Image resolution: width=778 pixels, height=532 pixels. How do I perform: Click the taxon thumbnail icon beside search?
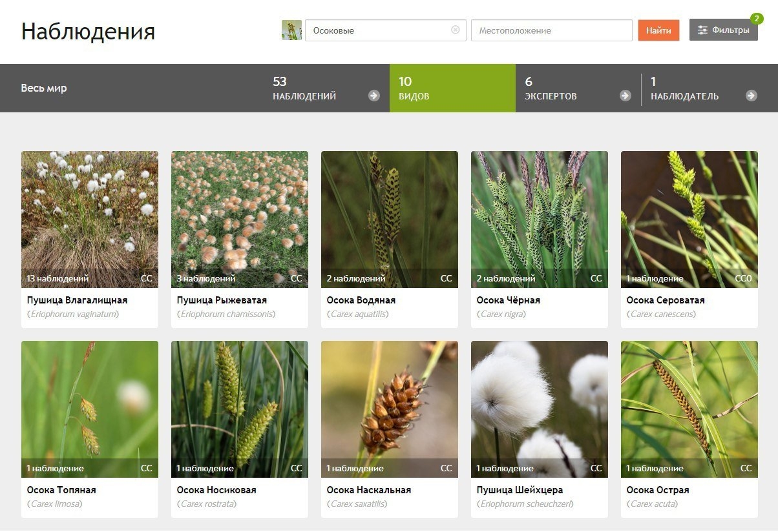[291, 30]
